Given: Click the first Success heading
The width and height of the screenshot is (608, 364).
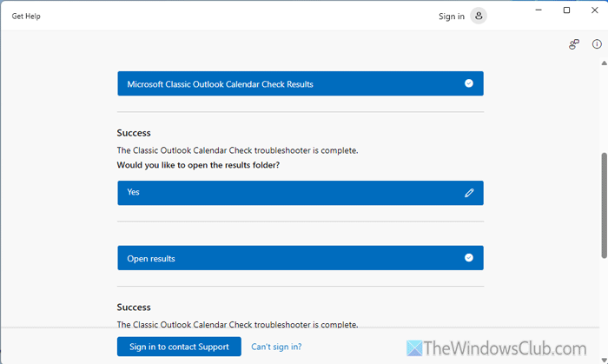Looking at the screenshot, I should (134, 133).
